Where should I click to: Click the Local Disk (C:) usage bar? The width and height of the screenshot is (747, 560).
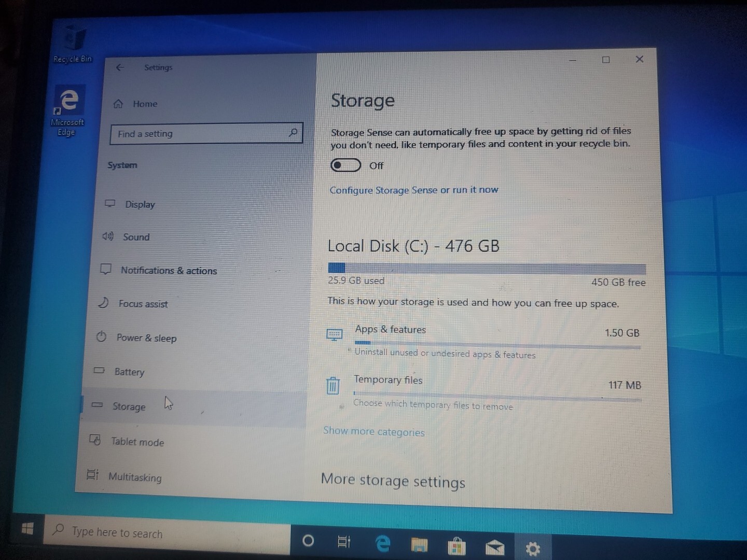click(x=487, y=268)
